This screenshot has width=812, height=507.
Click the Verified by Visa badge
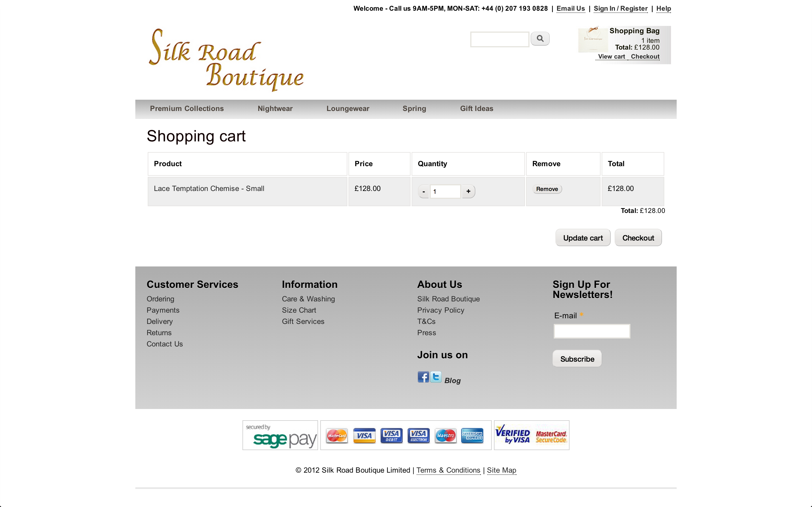pos(513,435)
